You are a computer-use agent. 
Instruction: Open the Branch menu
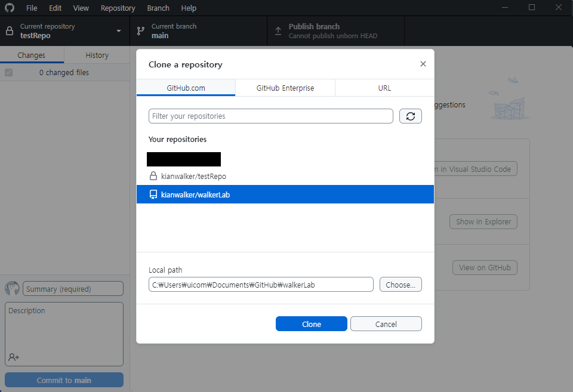(158, 8)
